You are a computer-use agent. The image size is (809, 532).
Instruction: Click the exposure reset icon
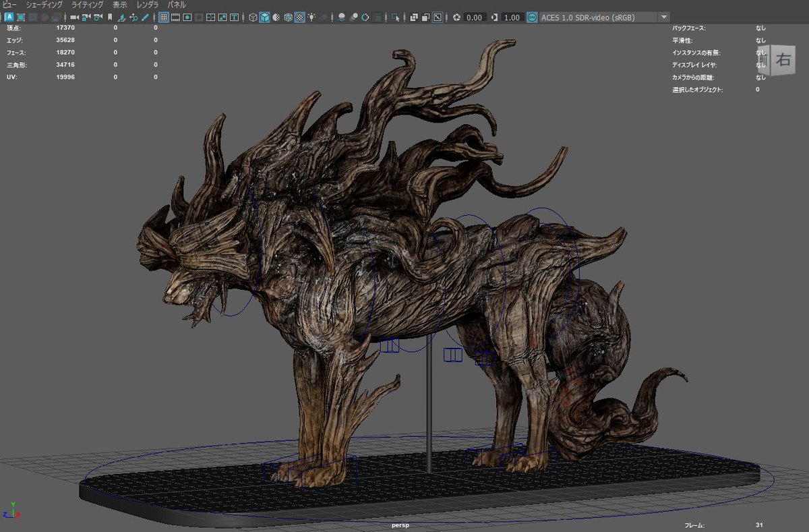click(x=456, y=17)
